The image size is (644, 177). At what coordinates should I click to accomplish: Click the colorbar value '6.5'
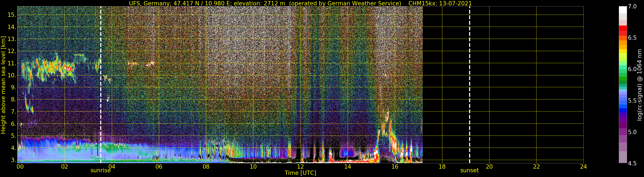click(x=632, y=38)
